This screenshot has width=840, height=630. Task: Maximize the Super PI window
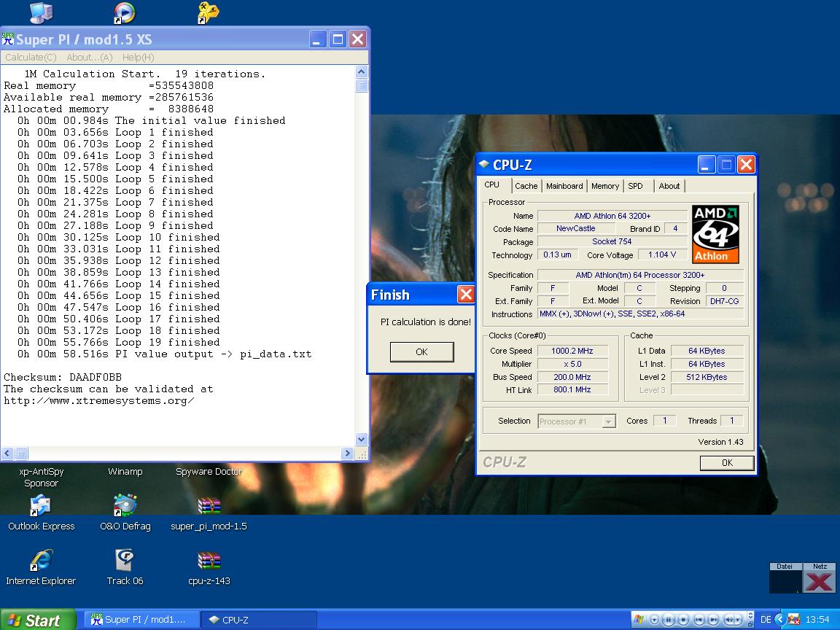(x=338, y=39)
